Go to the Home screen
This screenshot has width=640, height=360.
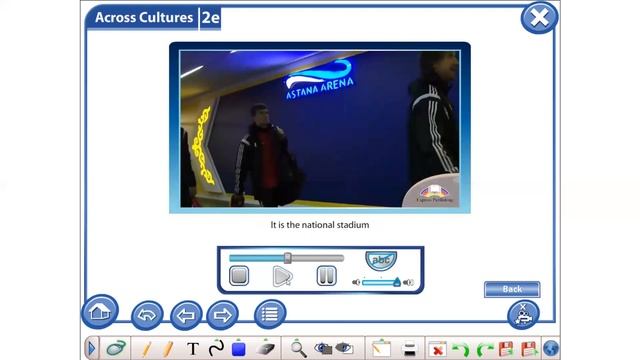pos(100,311)
